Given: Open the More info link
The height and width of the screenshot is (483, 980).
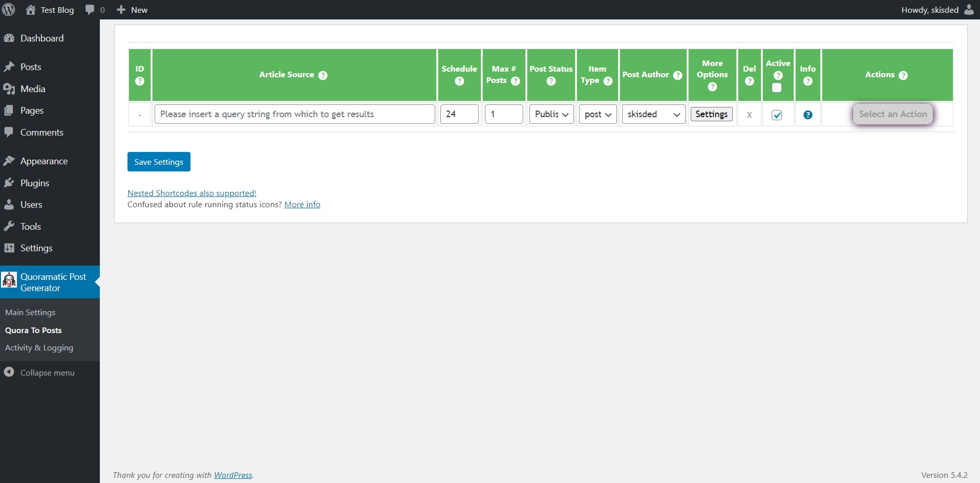Looking at the screenshot, I should [303, 205].
